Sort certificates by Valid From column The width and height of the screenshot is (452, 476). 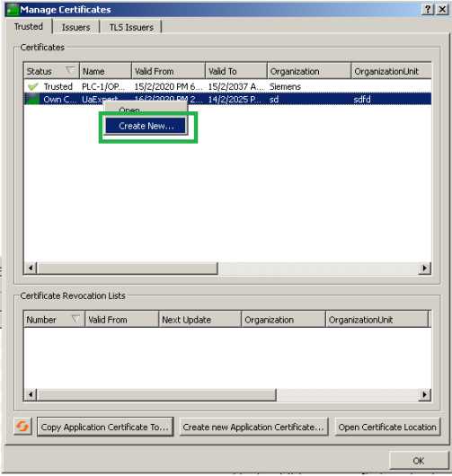[x=169, y=71]
